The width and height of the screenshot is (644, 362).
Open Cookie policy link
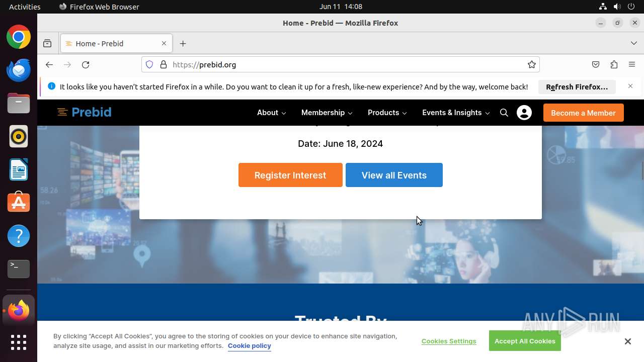(250, 346)
